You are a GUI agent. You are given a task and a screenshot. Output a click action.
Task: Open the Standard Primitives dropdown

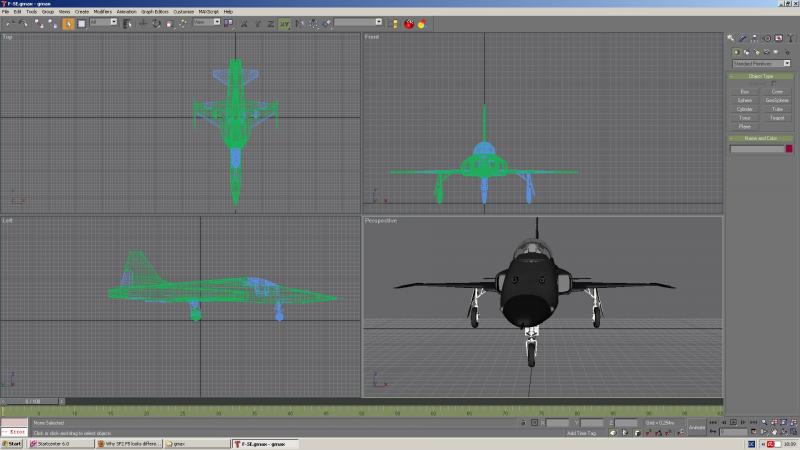761,63
